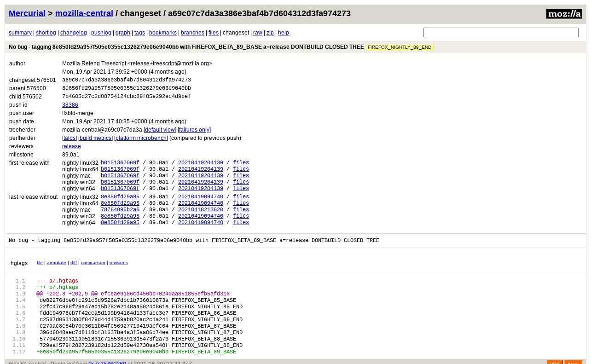Open build 20210419204139 for nightly linux64
The height and width of the screenshot is (364, 591).
pos(201,169)
